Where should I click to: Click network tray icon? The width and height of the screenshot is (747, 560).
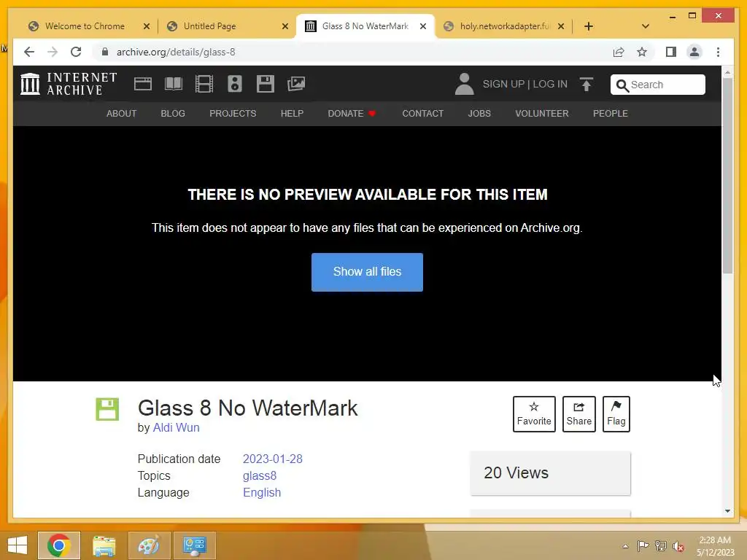(x=661, y=545)
